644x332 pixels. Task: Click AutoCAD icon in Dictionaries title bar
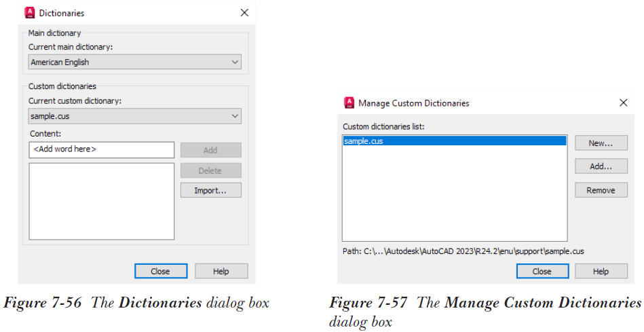click(x=30, y=13)
